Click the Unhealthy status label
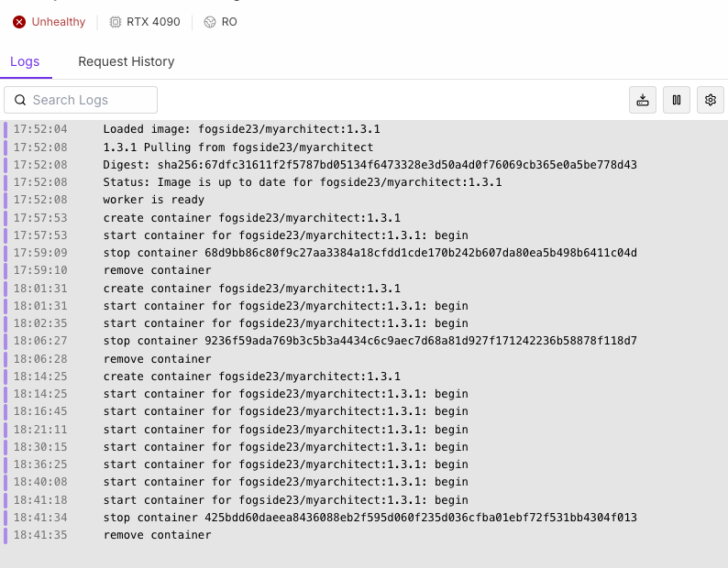The height and width of the screenshot is (568, 728). [x=59, y=22]
